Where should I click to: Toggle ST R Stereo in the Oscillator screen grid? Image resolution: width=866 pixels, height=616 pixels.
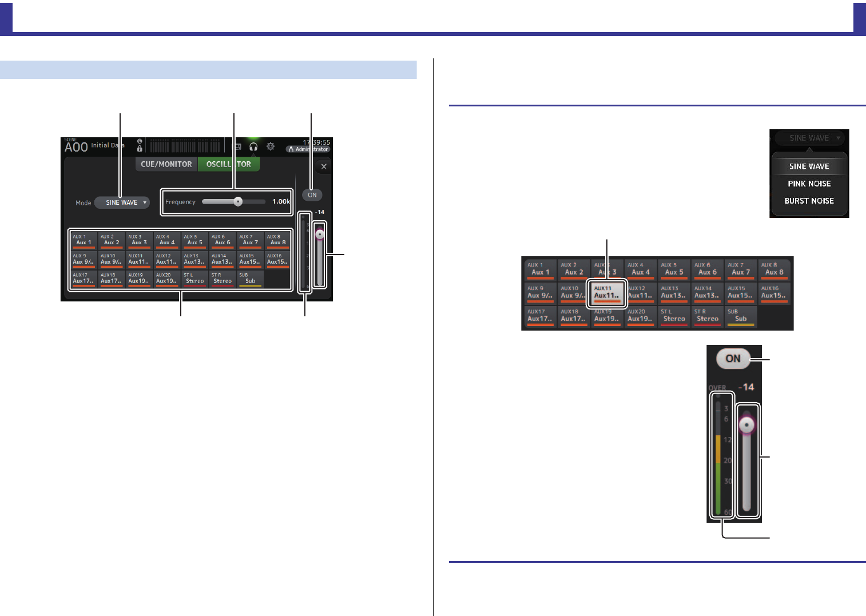[223, 279]
